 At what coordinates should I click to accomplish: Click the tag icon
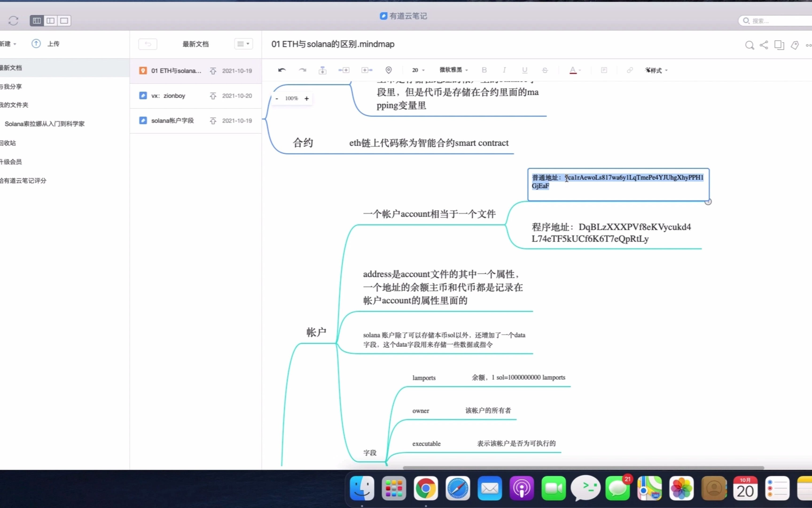point(795,45)
